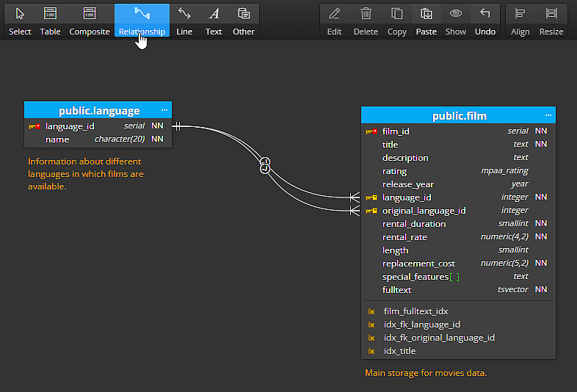
Task: Click the Copy toolbar button
Action: pyautogui.click(x=396, y=21)
